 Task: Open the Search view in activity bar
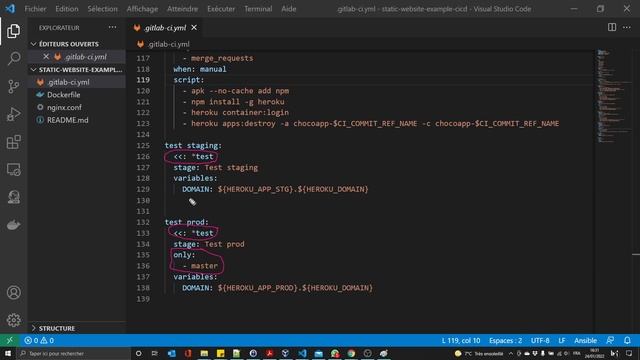[x=13, y=58]
